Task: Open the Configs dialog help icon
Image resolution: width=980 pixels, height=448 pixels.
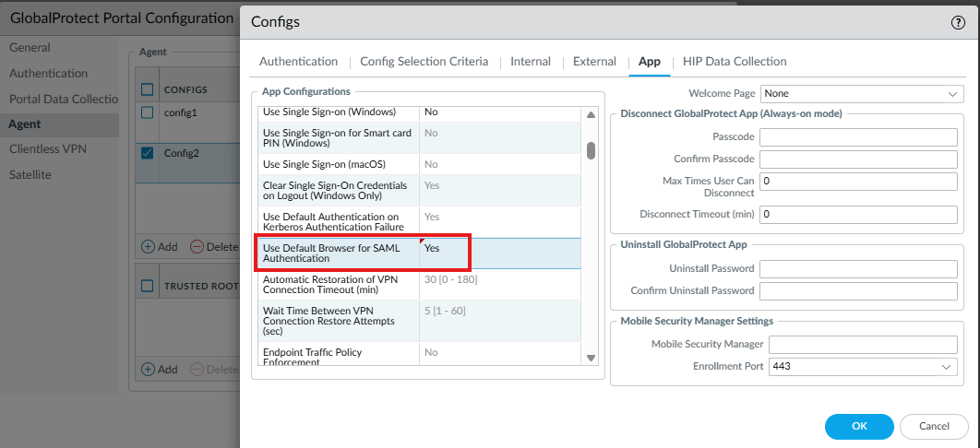Action: click(x=958, y=23)
